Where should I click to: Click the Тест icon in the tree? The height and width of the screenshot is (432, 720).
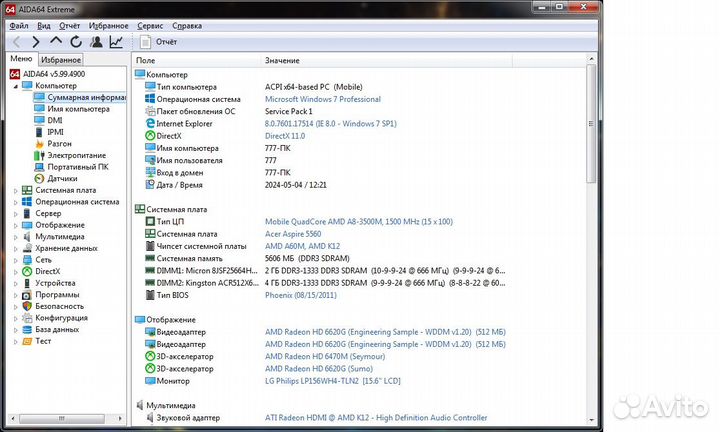pos(27,341)
